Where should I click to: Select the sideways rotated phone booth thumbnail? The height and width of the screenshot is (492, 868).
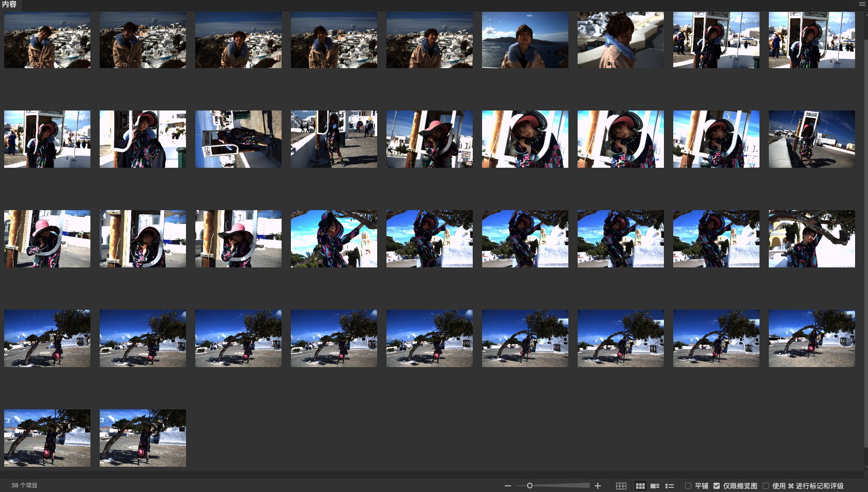[238, 139]
